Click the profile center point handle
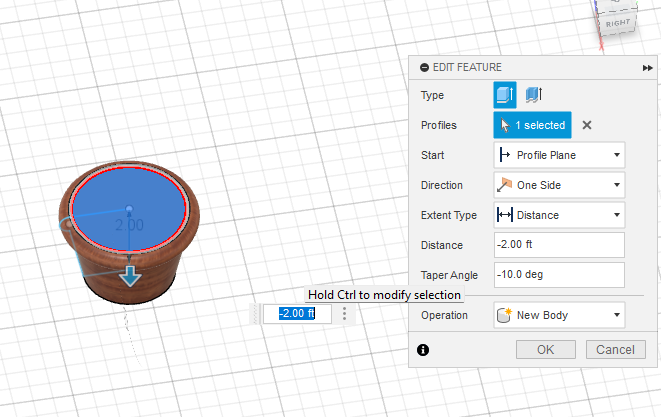The height and width of the screenshot is (417, 661). point(129,209)
